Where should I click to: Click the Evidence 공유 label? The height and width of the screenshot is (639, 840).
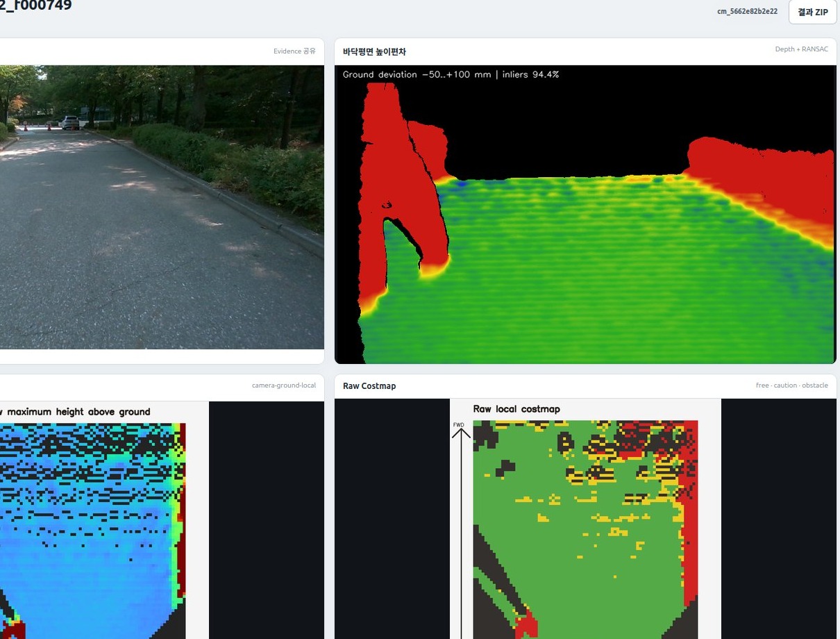[294, 51]
